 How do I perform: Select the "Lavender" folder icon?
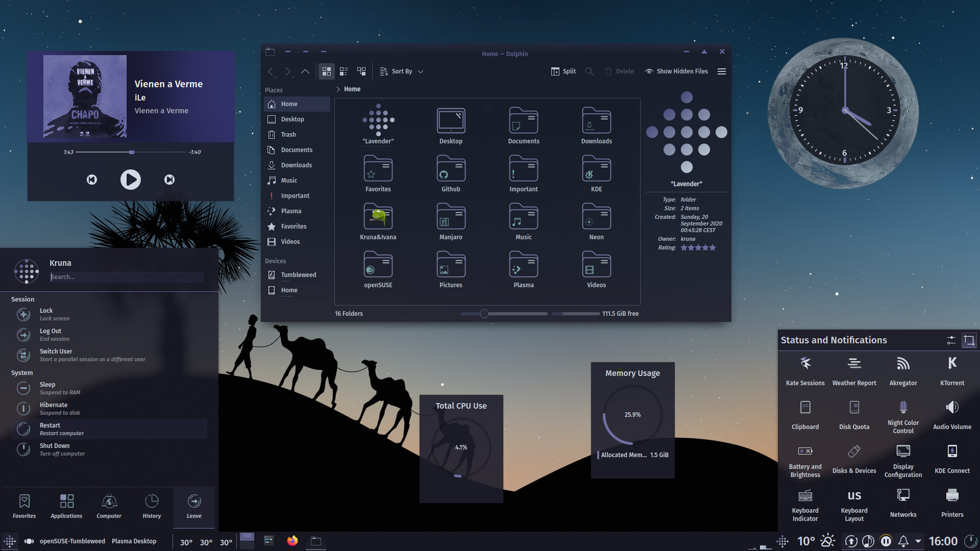click(x=378, y=120)
